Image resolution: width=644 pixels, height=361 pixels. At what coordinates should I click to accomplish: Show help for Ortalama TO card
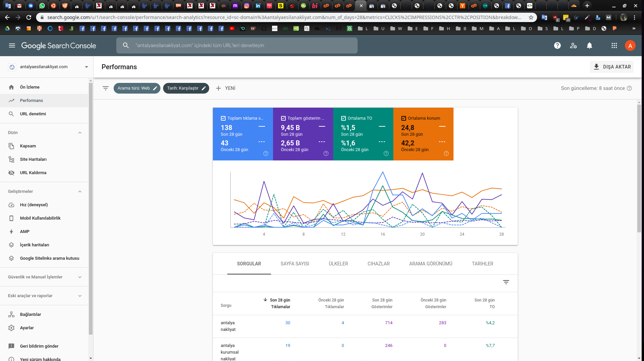[x=386, y=153]
